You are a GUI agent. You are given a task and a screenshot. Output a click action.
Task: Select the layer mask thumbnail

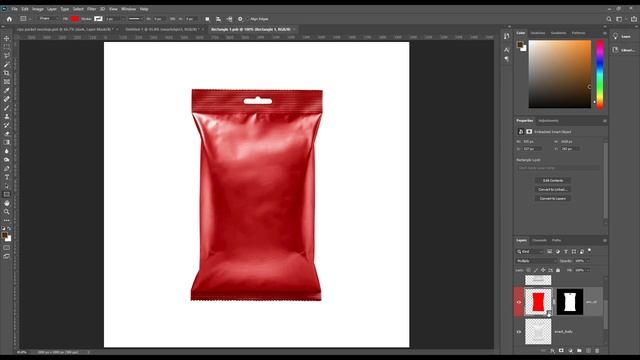[570, 302]
